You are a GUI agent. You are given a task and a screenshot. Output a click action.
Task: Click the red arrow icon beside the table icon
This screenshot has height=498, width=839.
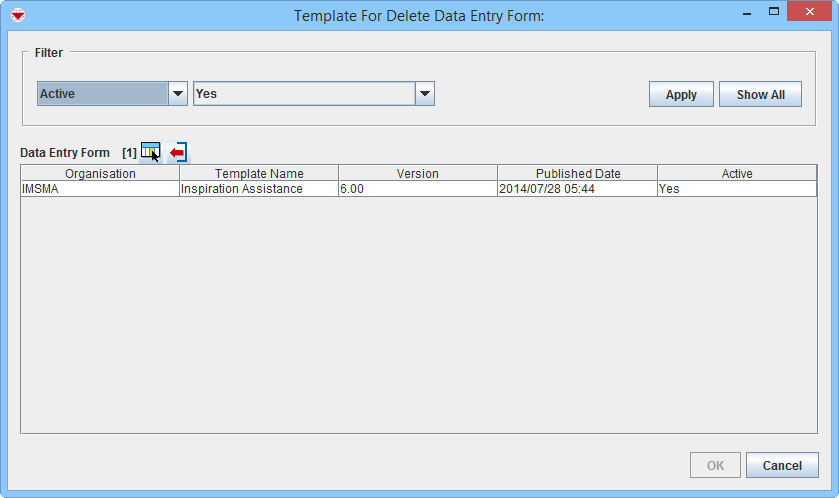pos(178,152)
